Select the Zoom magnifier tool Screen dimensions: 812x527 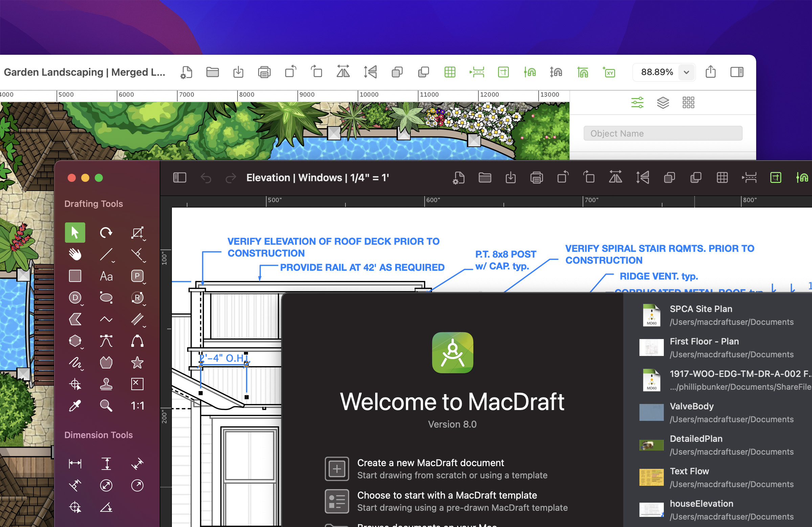point(106,406)
